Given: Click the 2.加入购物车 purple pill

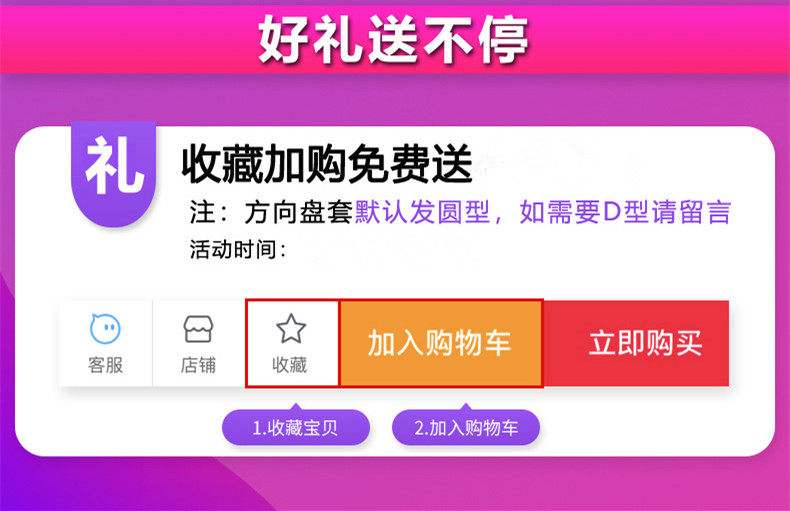Looking at the screenshot, I should [466, 428].
